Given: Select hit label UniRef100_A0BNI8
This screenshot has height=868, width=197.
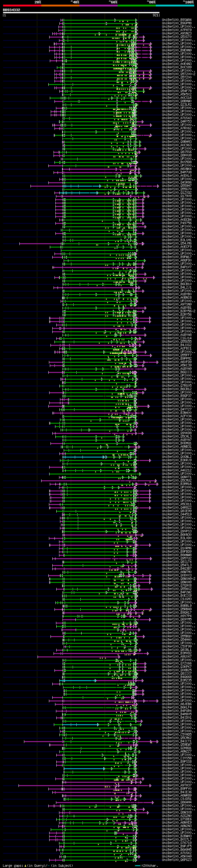Looking at the screenshot, I should point(177,297).
